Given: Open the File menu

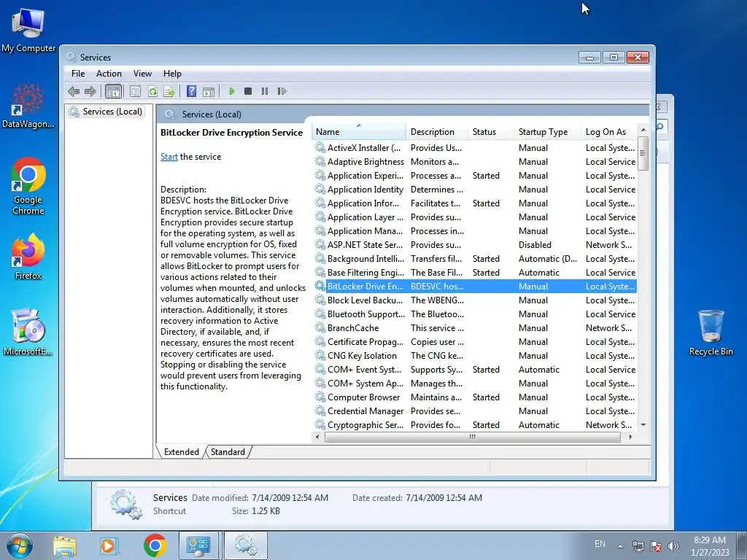Looking at the screenshot, I should [x=77, y=74].
